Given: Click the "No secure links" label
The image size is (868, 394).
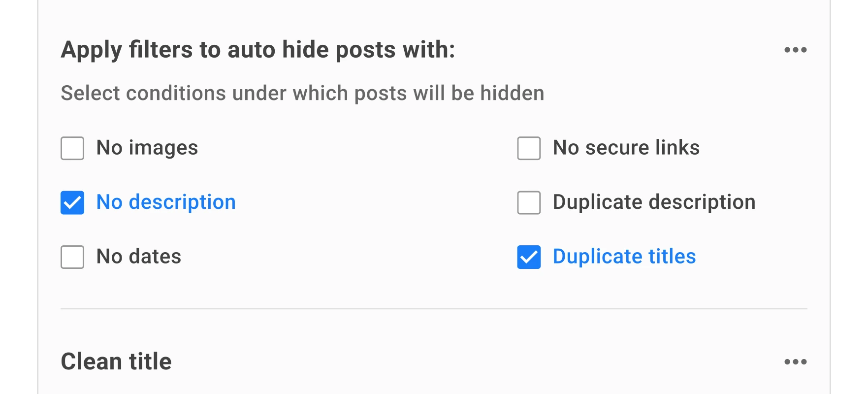Looking at the screenshot, I should 626,148.
